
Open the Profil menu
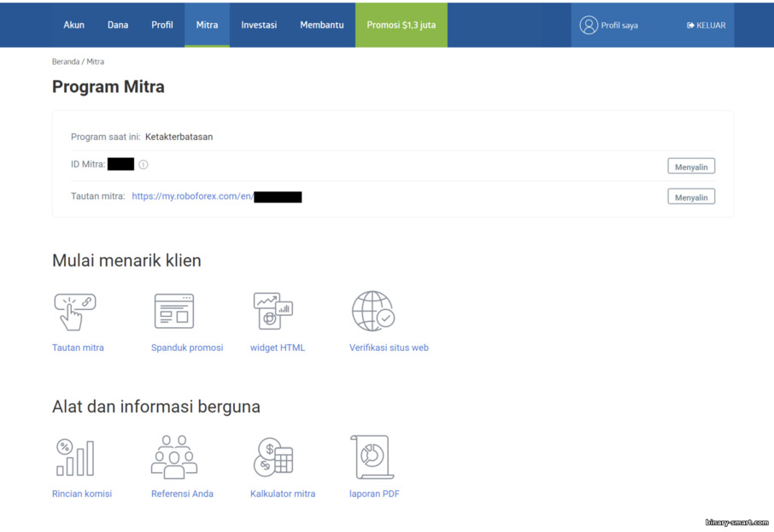[x=162, y=25]
